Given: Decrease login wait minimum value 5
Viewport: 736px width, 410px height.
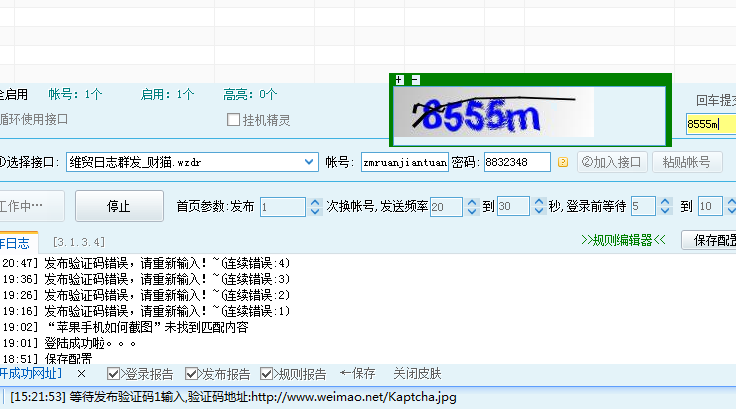Looking at the screenshot, I should point(665,211).
